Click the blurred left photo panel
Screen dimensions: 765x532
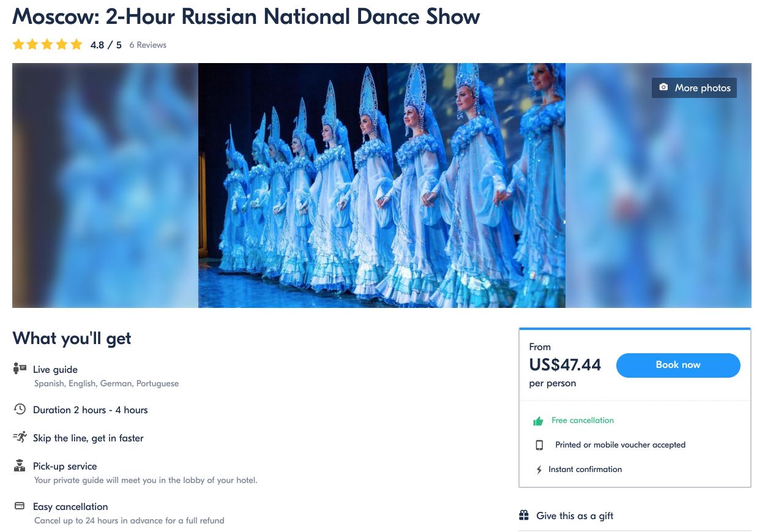105,185
